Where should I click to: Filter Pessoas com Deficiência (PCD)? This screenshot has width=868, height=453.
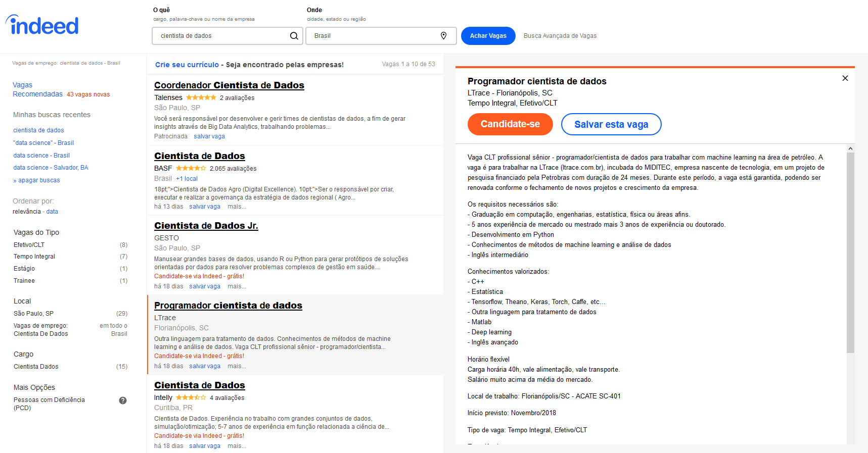point(49,404)
